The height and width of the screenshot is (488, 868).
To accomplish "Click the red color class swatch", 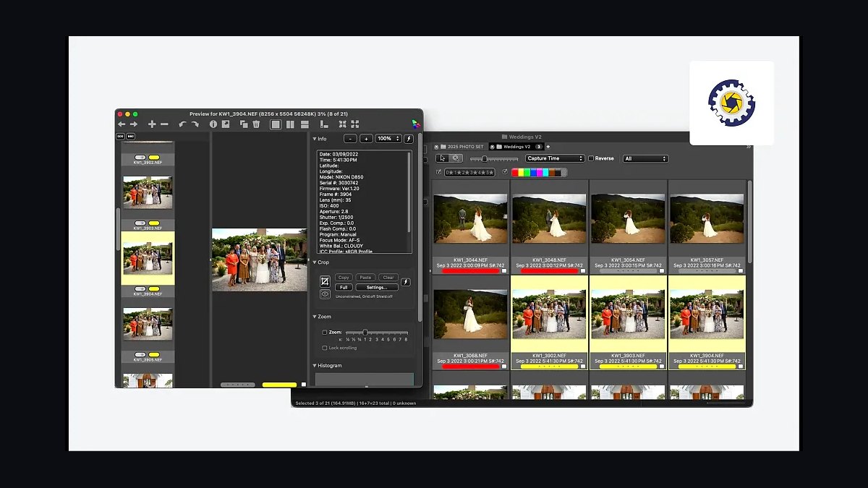I will [515, 172].
